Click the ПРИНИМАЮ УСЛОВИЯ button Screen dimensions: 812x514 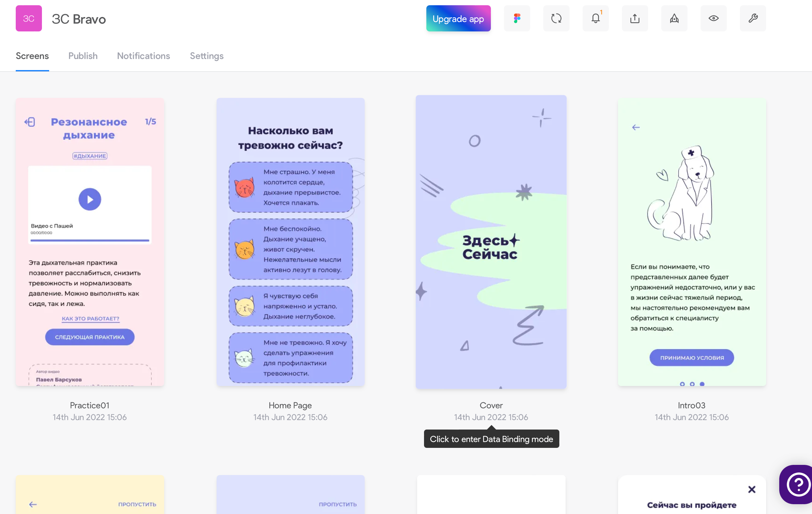[692, 358]
